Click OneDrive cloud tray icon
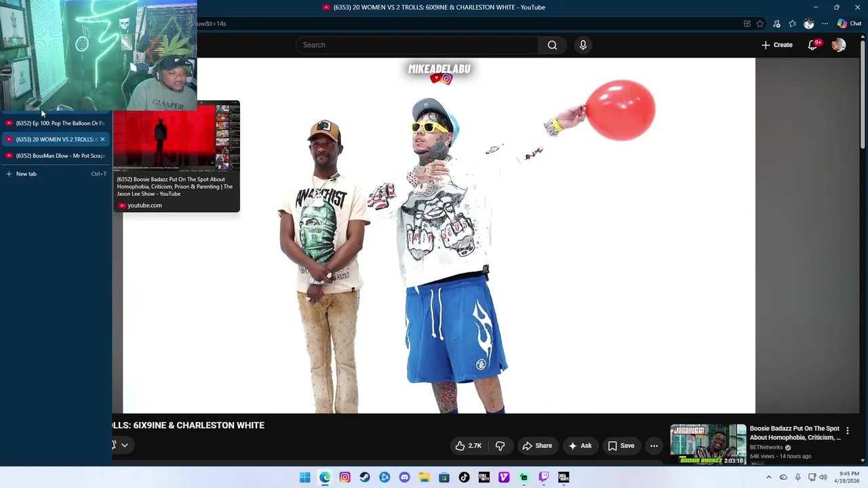Screen dimensions: 868x488 click(x=783, y=477)
